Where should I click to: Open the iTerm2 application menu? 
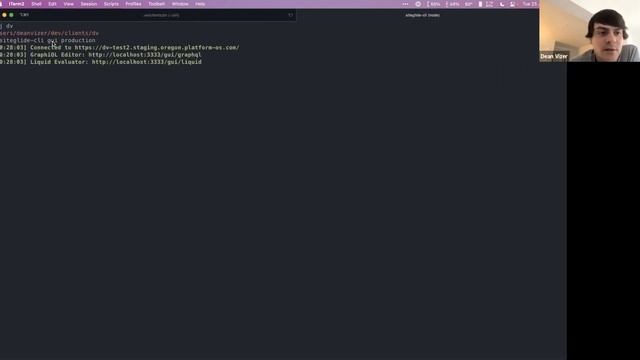coord(16,4)
